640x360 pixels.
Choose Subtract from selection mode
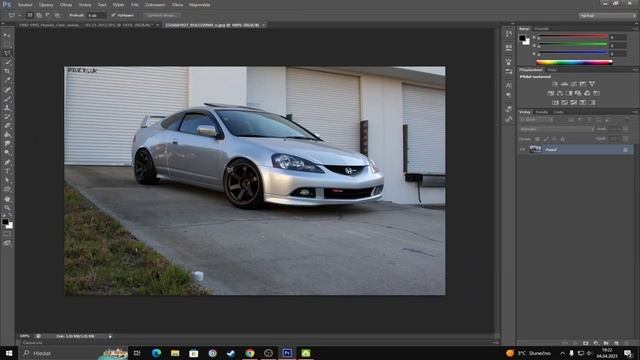coord(48,15)
